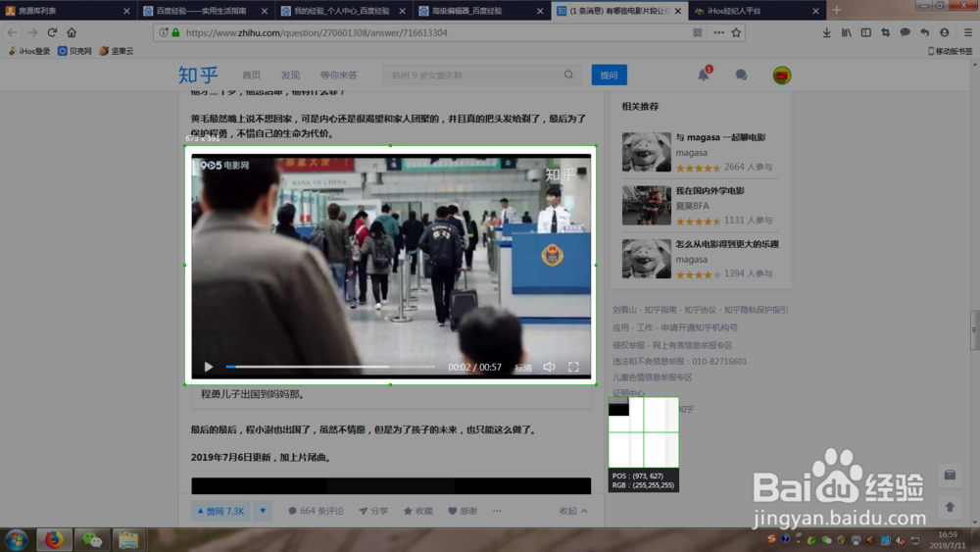Screen dimensions: 980x552
Task: Play the embedded video
Action: (x=209, y=367)
